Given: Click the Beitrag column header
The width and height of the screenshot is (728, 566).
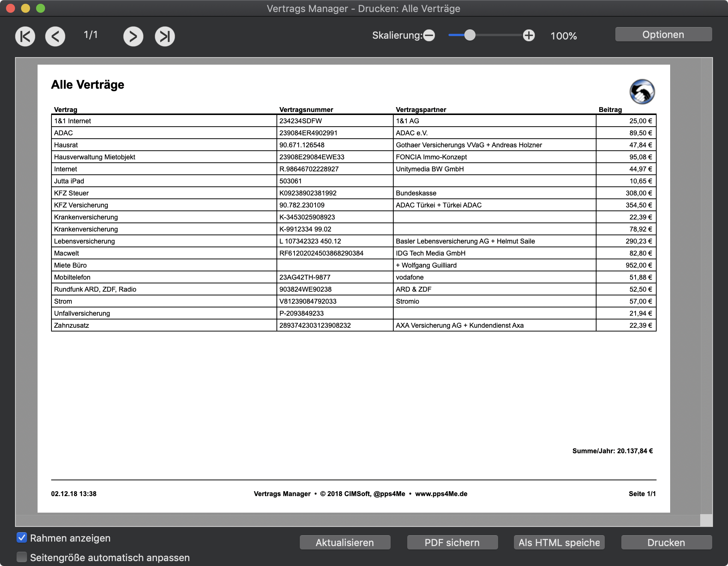Looking at the screenshot, I should click(x=610, y=110).
